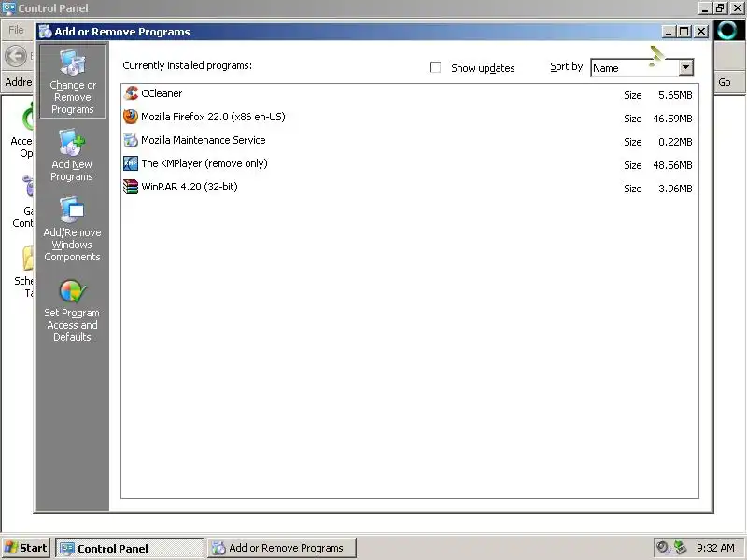Screen dimensions: 747x560
Task: Click the Start button
Action: (x=26, y=548)
